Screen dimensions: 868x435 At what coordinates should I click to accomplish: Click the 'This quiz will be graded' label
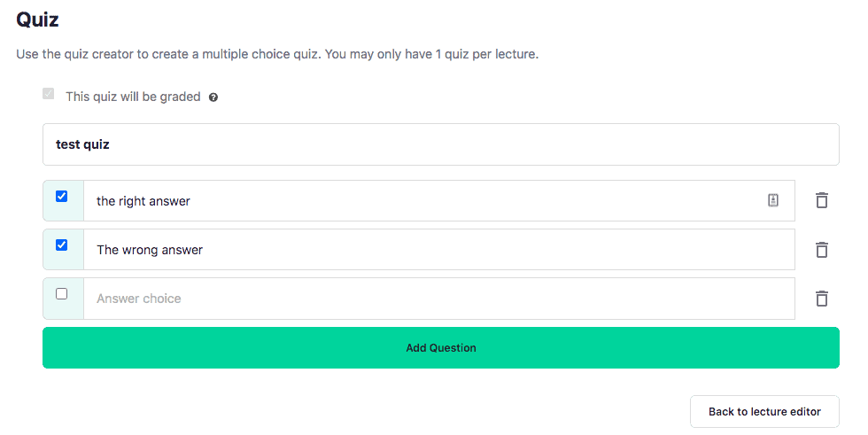pos(133,97)
